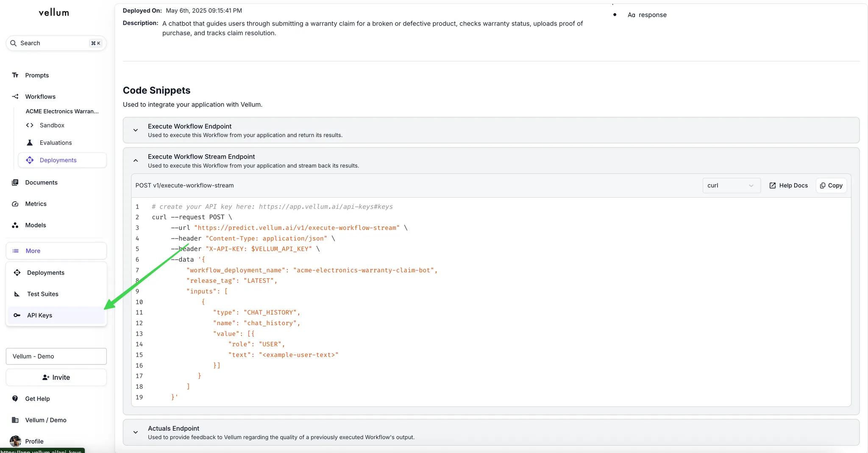
Task: Expand the Actuals Endpoint section
Action: pyautogui.click(x=136, y=432)
